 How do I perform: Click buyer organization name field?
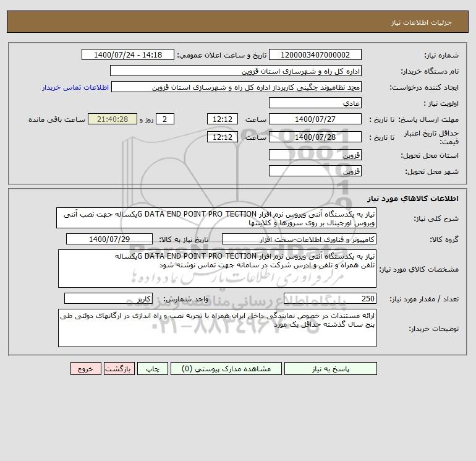(x=236, y=71)
